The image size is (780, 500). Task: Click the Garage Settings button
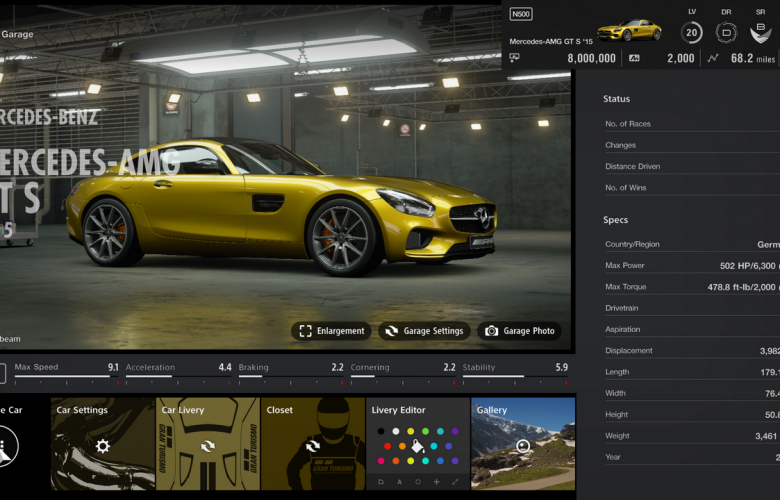point(424,331)
